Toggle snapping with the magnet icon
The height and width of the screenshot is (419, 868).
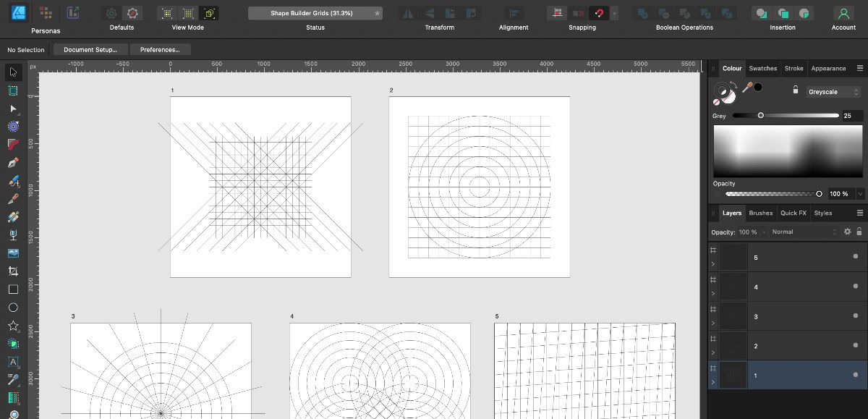pyautogui.click(x=599, y=12)
